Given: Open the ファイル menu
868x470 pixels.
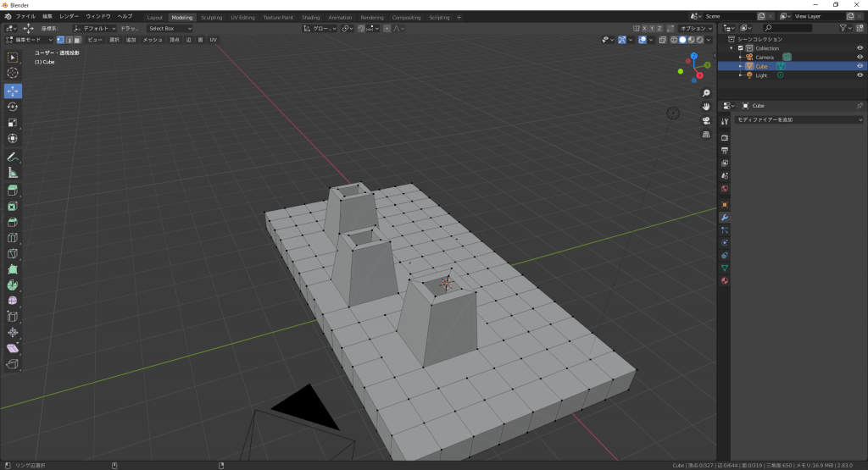Looking at the screenshot, I should coord(25,17).
